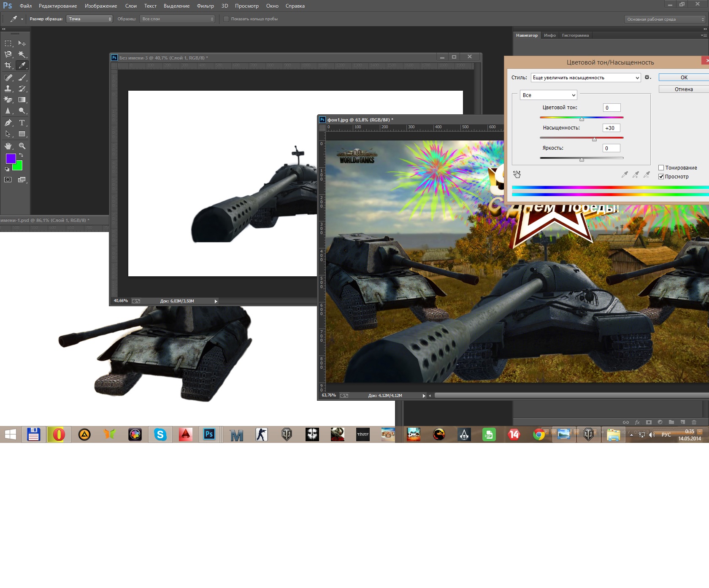Select the Clone Stamp tool
The image size is (709, 588).
[x=8, y=89]
